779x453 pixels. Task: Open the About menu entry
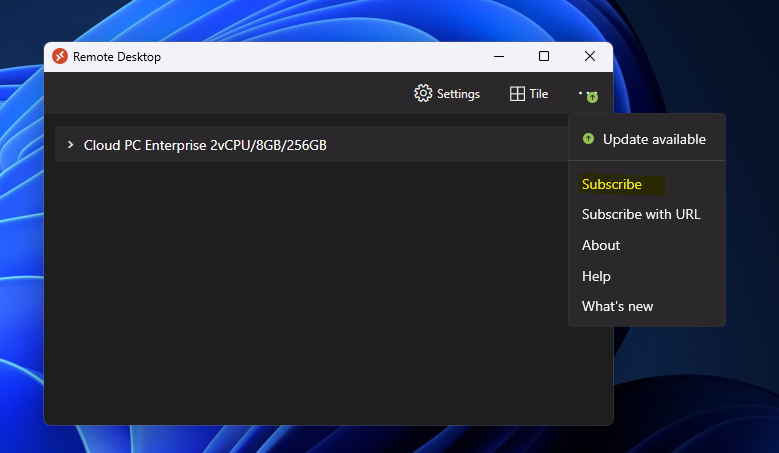click(x=601, y=245)
